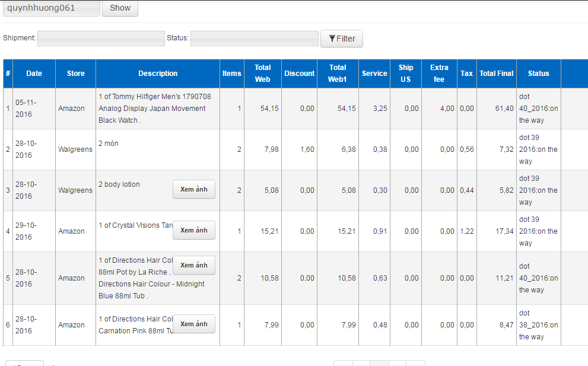Select the Description column header
Image resolution: width=588 pixels, height=366 pixels.
(x=158, y=74)
